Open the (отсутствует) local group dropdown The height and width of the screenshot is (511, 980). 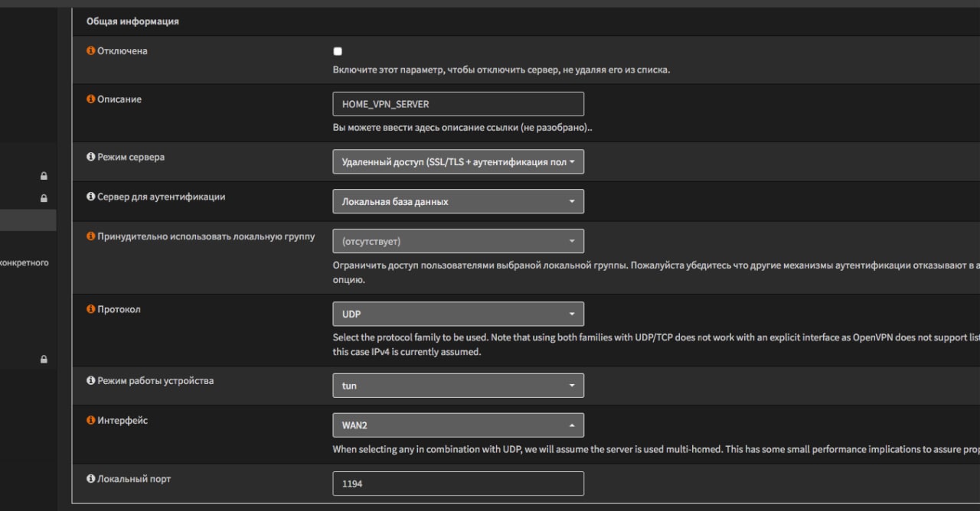pyautogui.click(x=458, y=241)
